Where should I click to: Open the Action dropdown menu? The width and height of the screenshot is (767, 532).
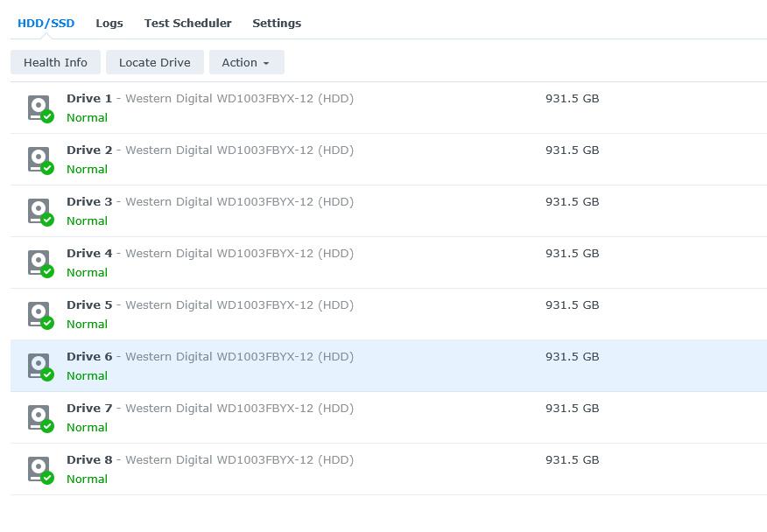coord(246,62)
